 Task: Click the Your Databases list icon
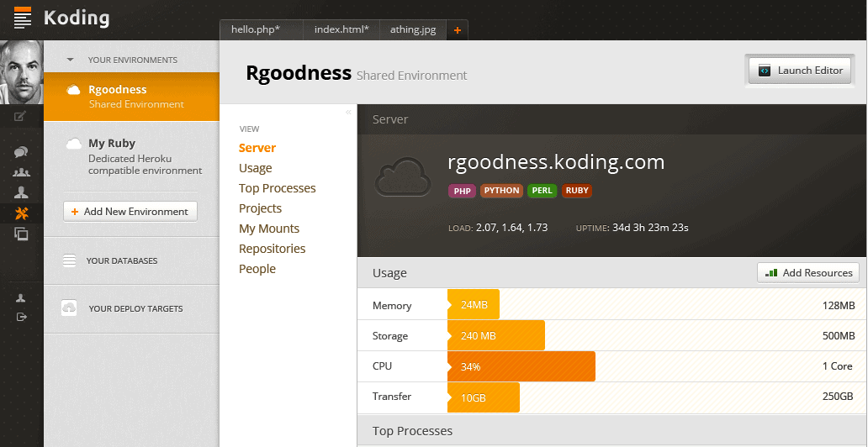[x=69, y=260]
